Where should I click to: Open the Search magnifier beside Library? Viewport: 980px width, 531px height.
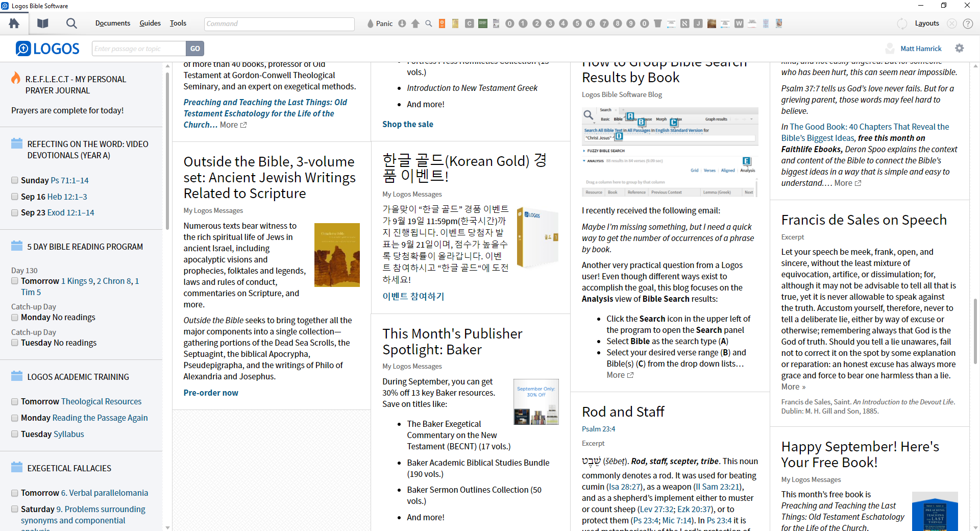point(71,23)
